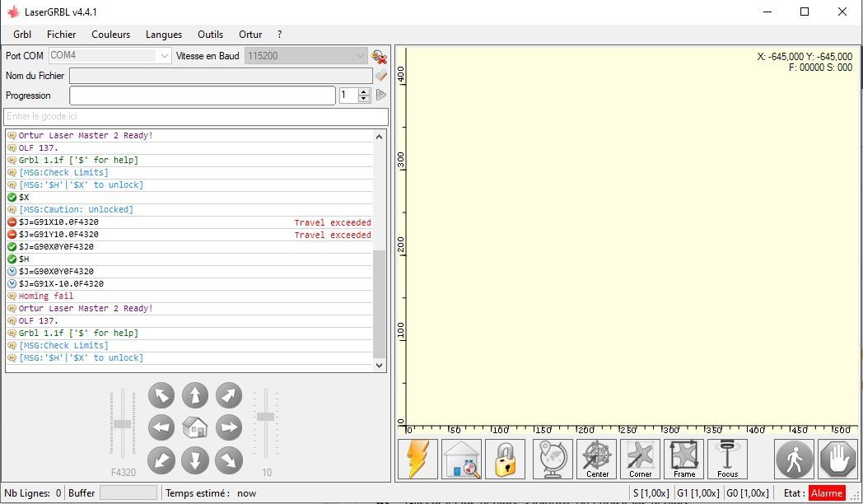Image resolution: width=863 pixels, height=504 pixels.
Task: Click the Progression bar
Action: click(x=202, y=96)
